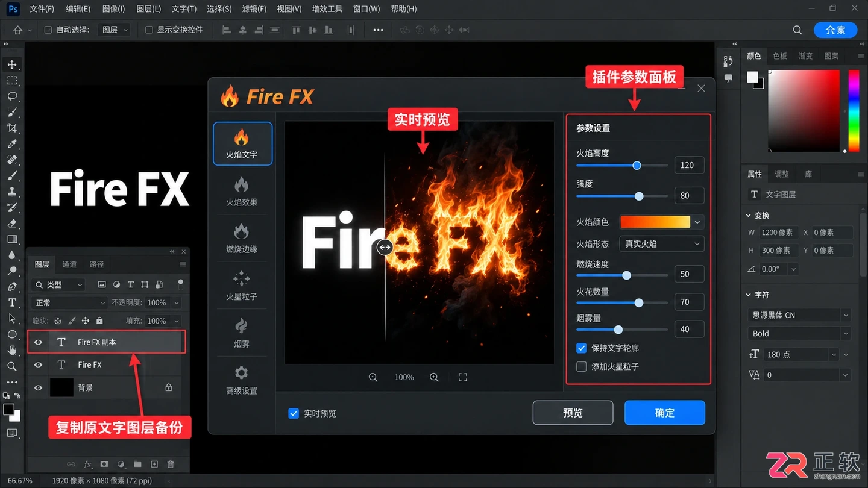This screenshot has width=868, height=488.
Task: Click the 火焰高度 slider handle
Action: [637, 165]
